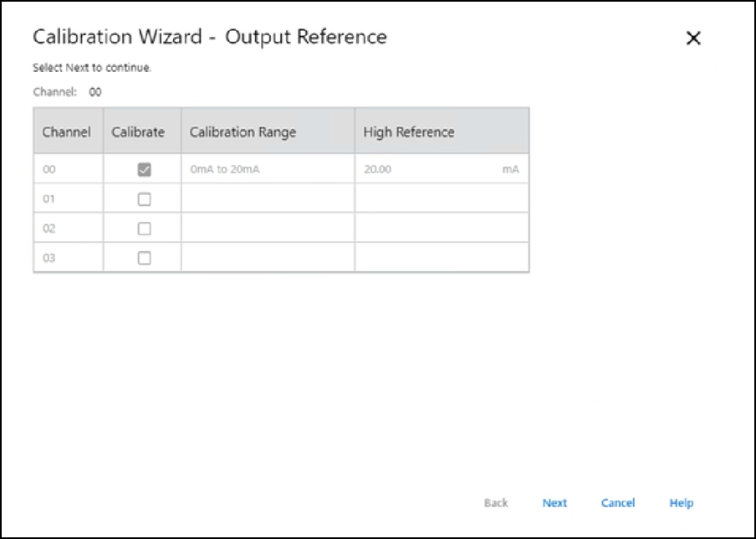Click the High Reference cell for channel 02

[x=441, y=228]
